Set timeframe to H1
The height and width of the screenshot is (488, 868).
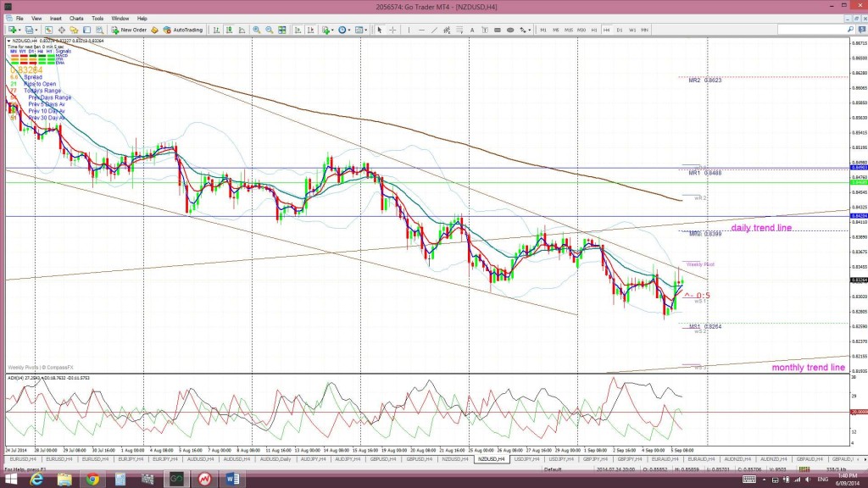[x=594, y=30]
